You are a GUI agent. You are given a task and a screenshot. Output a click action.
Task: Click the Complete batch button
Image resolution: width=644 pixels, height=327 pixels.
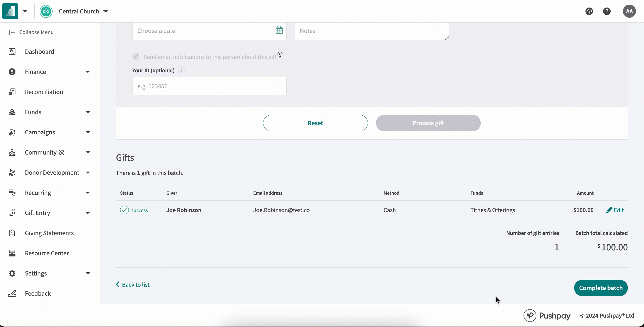click(601, 288)
